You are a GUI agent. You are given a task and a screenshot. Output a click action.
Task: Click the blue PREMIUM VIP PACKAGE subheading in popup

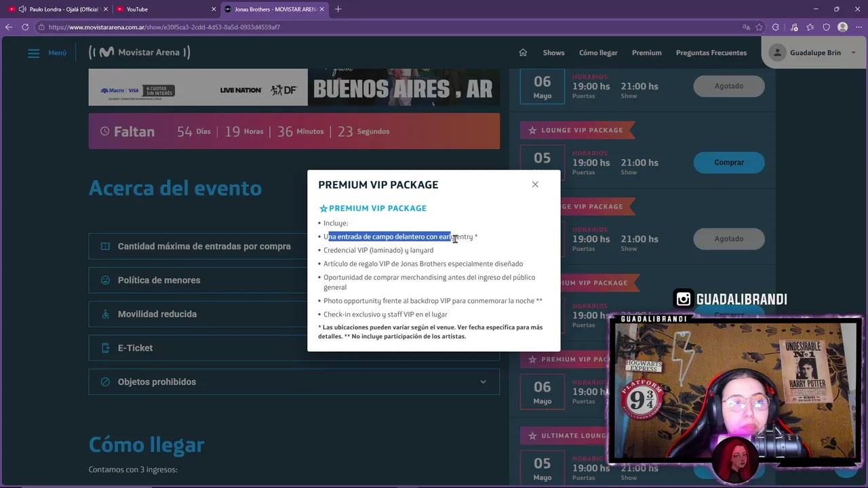point(373,208)
